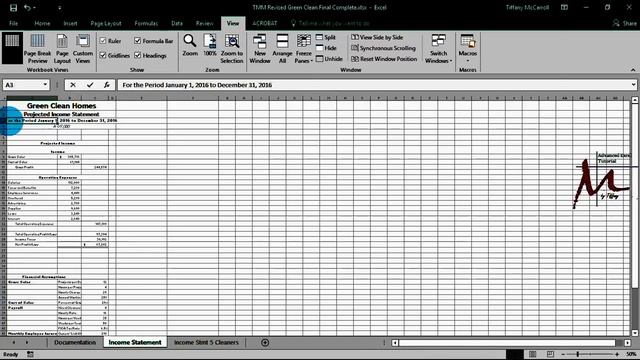
Task: Open the Formulas tab
Action: coord(146,23)
